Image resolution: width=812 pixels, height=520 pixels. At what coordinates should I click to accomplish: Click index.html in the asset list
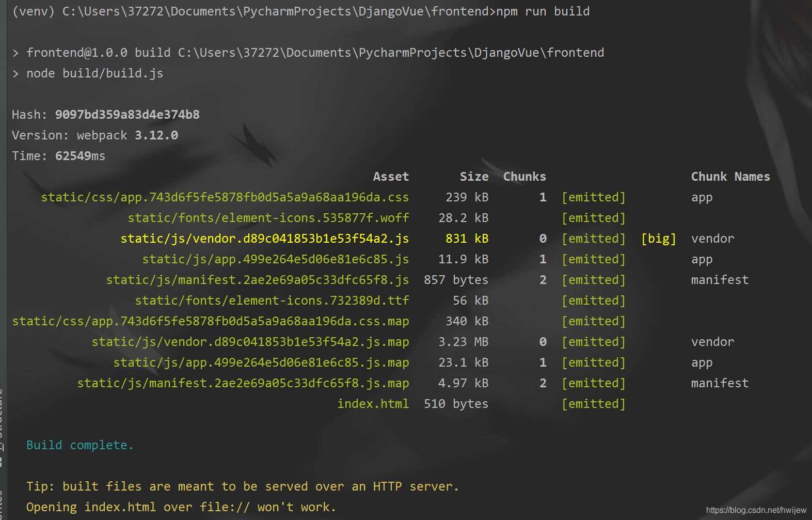(x=373, y=404)
